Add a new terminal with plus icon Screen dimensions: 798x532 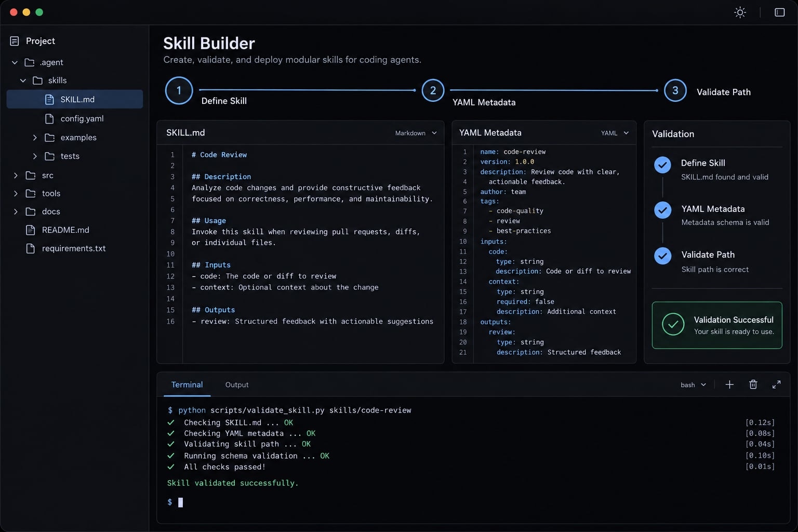click(x=729, y=384)
